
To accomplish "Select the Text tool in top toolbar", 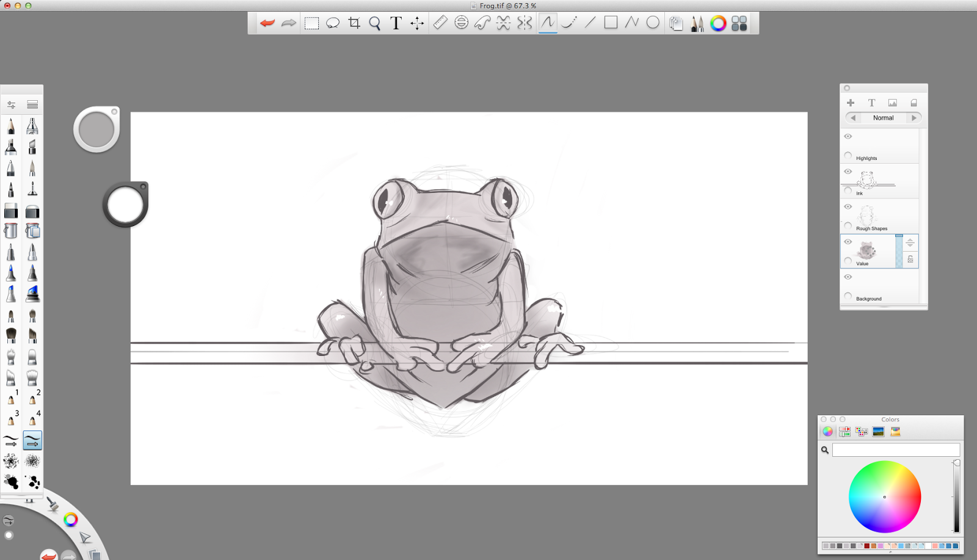I will click(x=396, y=23).
